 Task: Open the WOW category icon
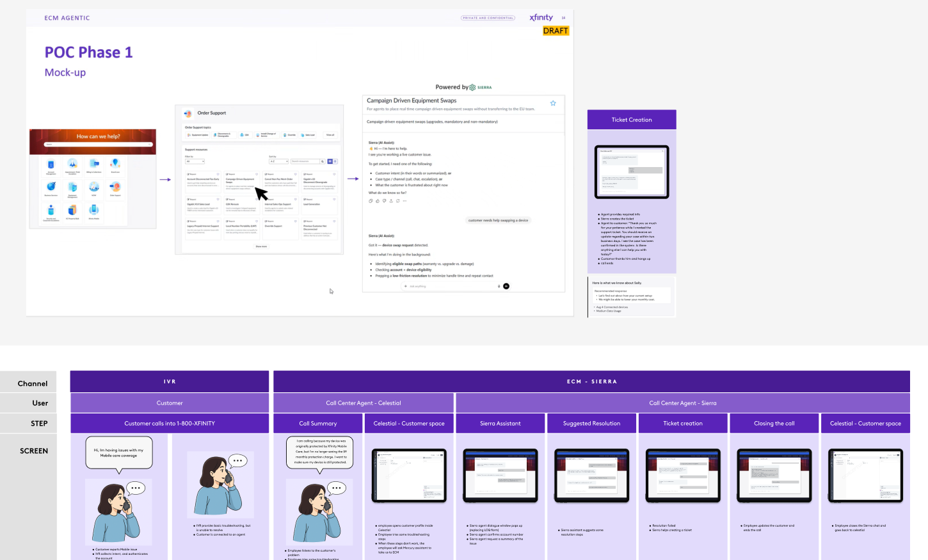[x=94, y=186]
